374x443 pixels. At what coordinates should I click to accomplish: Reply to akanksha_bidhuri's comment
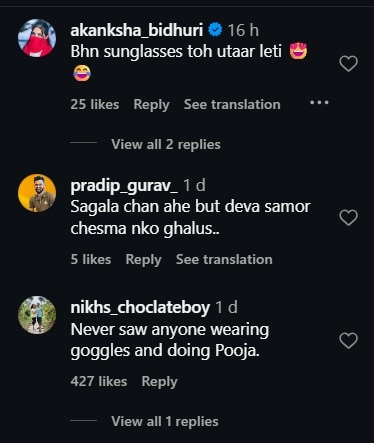[x=151, y=105]
